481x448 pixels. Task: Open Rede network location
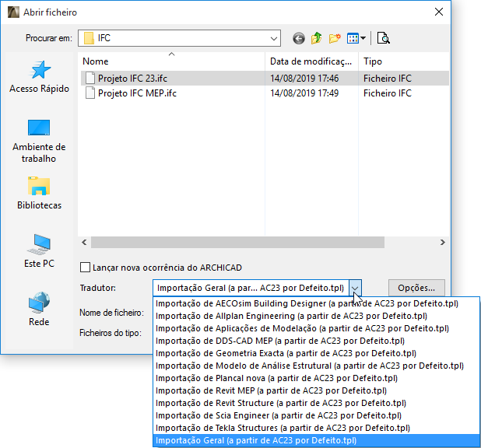pos(39,310)
